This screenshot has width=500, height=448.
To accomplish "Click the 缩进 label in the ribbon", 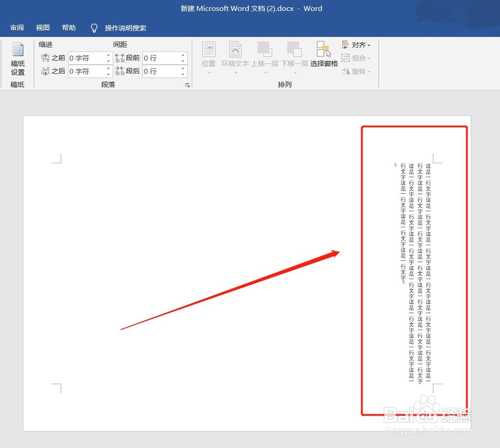I will coord(45,44).
